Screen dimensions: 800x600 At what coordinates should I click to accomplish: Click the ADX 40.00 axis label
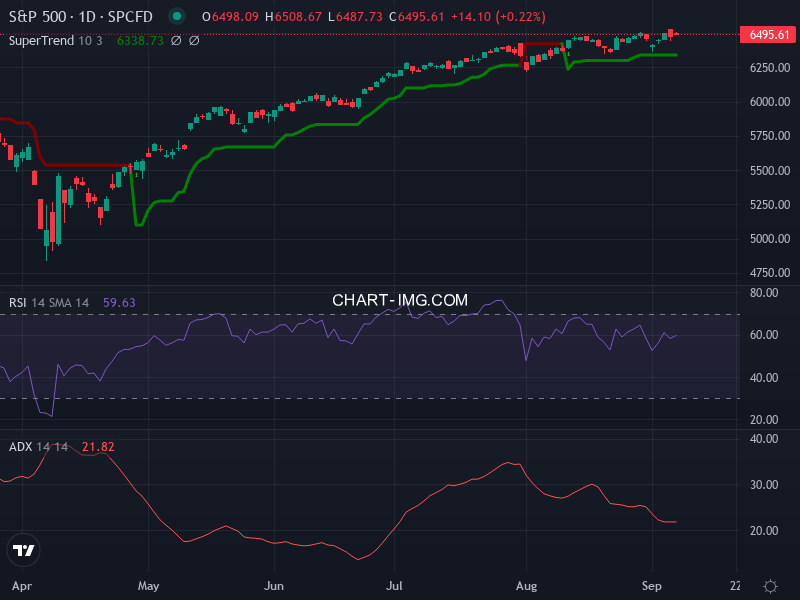click(764, 439)
